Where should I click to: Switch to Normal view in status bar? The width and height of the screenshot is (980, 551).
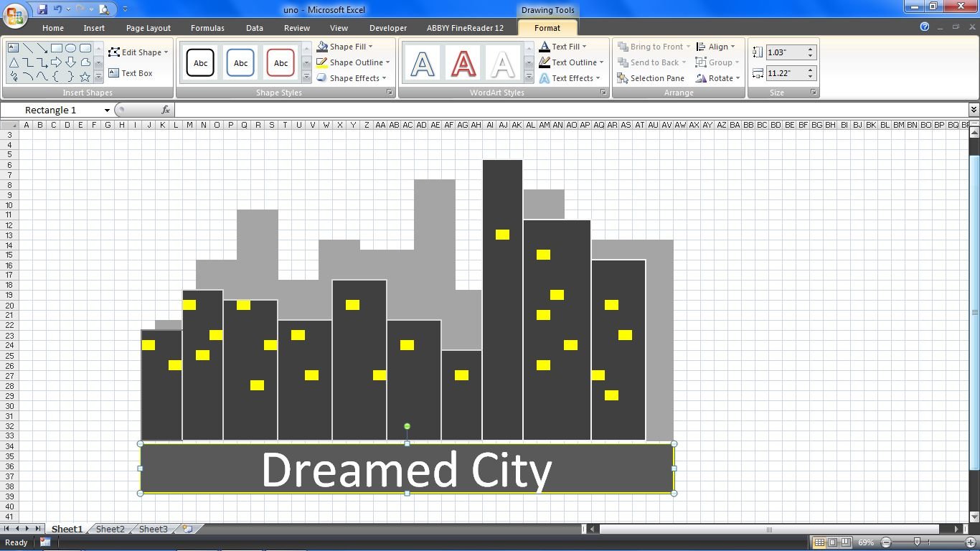coord(819,542)
